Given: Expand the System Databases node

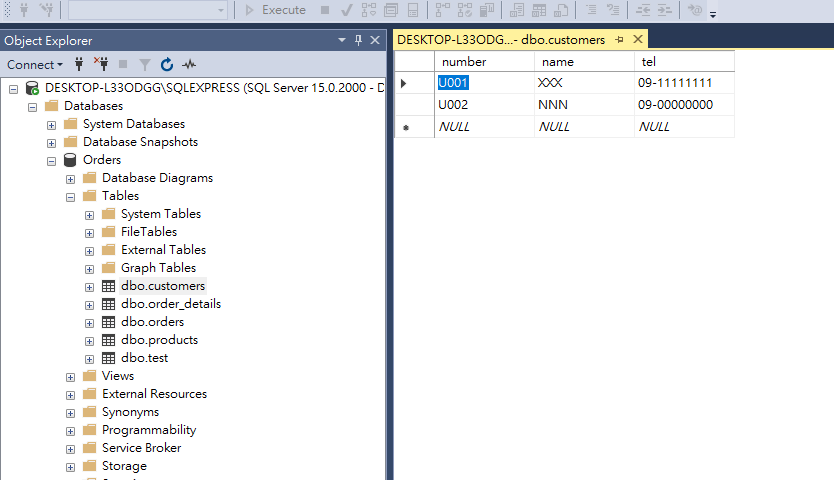Looking at the screenshot, I should (x=52, y=124).
